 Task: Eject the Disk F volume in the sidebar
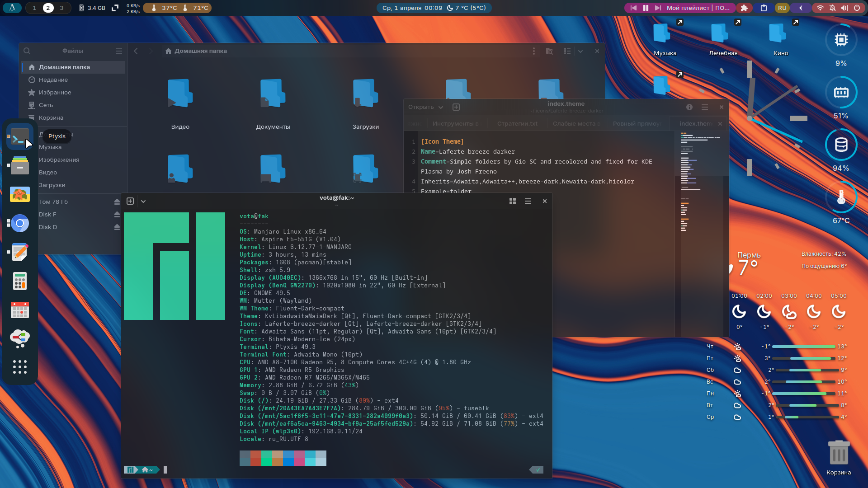point(117,214)
